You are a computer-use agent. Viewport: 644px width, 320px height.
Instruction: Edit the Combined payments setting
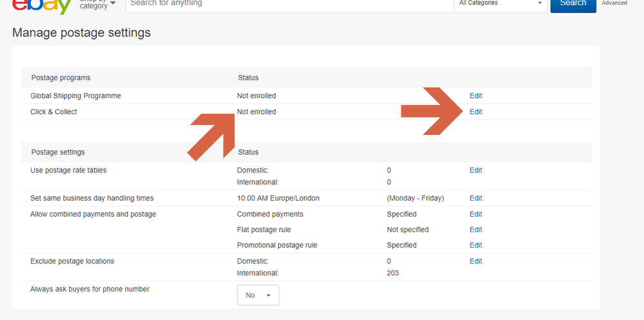coord(476,214)
